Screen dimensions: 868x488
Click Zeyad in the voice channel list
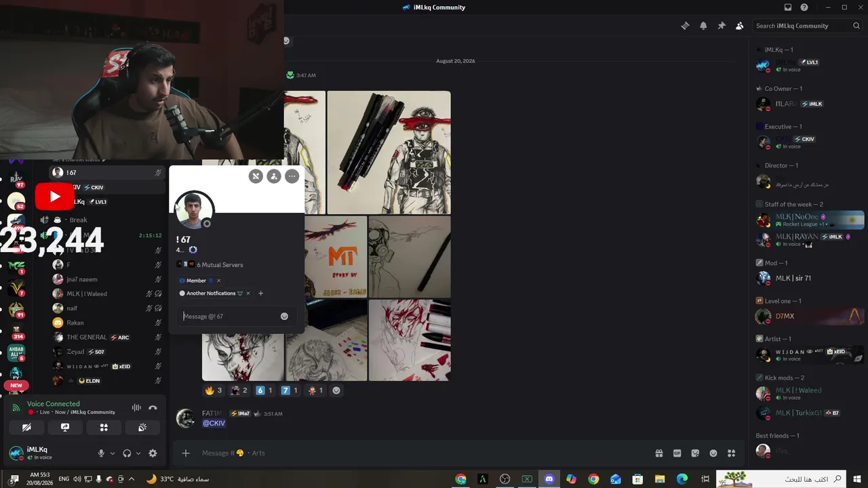[108, 352]
